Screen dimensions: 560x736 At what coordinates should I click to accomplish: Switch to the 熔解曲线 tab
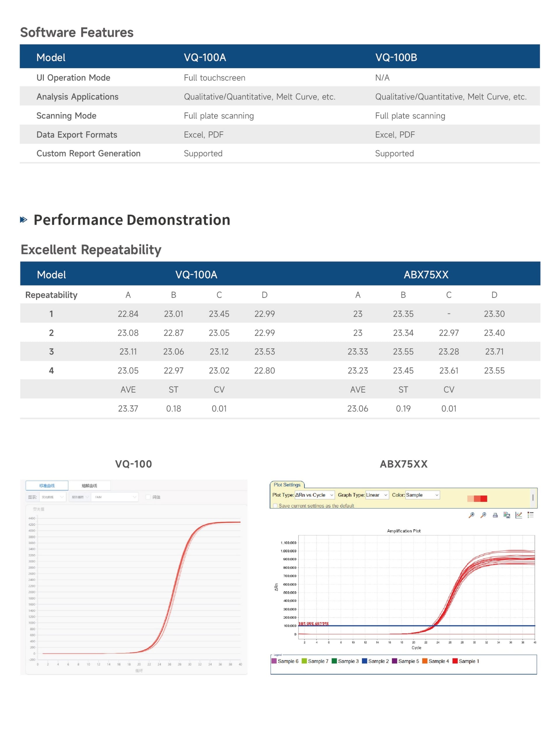click(89, 486)
